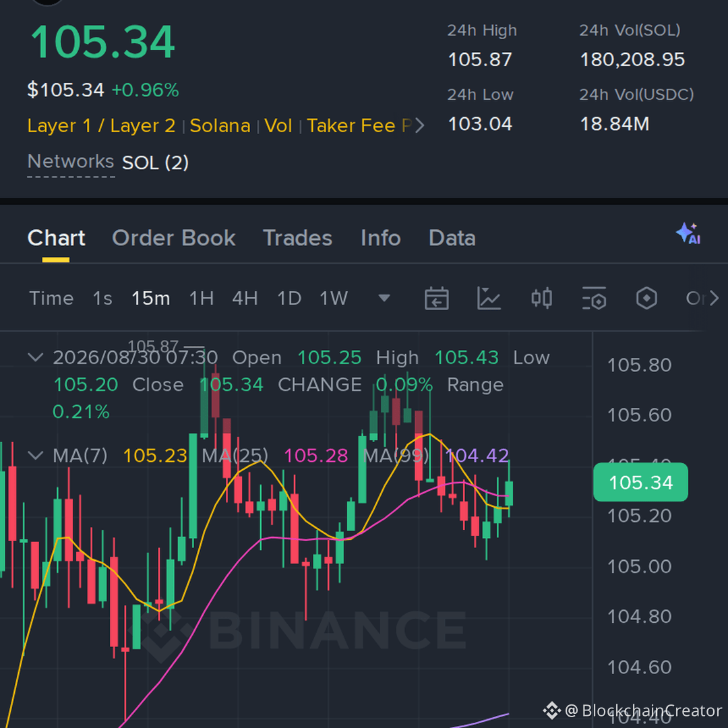
Task: Open the Taker Fee tag link
Action: pos(351,125)
